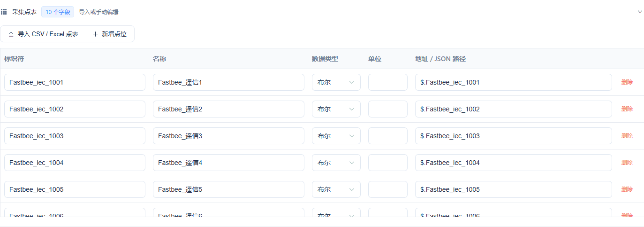644x227 pixels.
Task: Click the 地址 / JSON 路径 column header
Action: [x=440, y=59]
